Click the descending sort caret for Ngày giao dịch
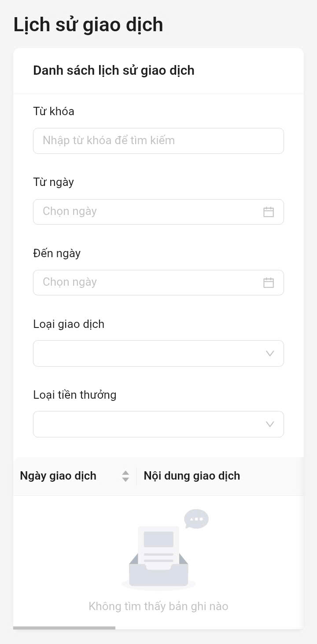Viewport: 317px width, 644px height. click(125, 479)
